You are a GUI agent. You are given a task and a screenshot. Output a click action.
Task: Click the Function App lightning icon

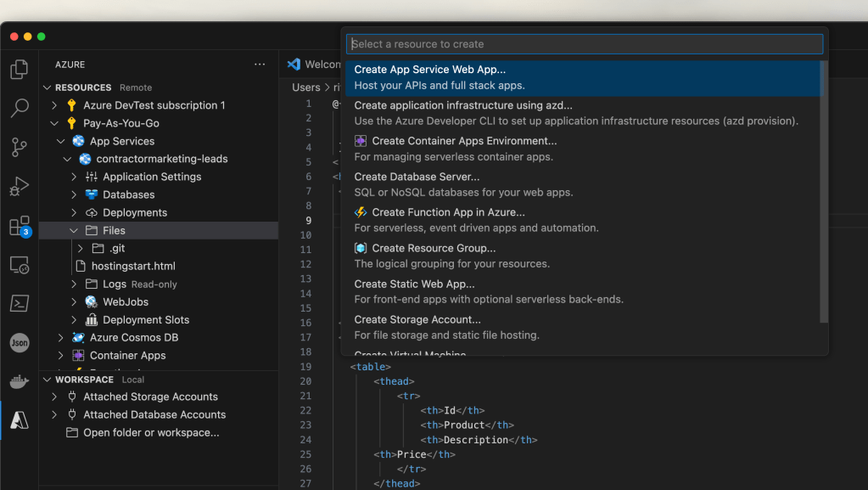pyautogui.click(x=361, y=212)
